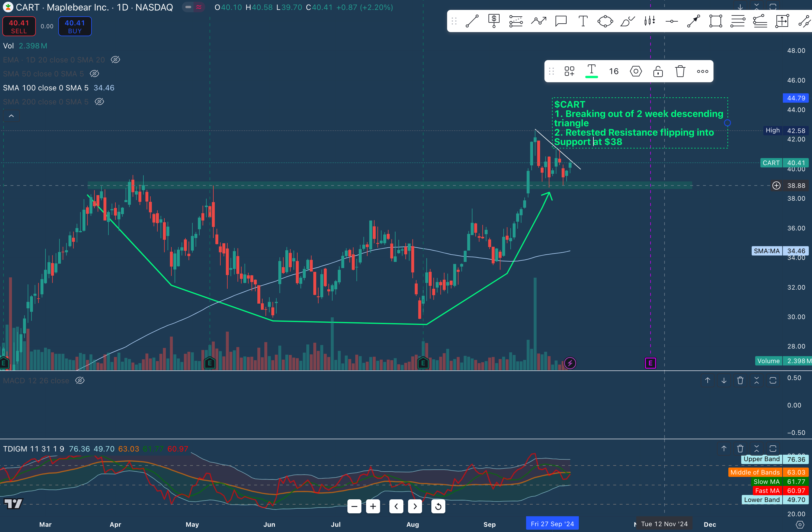Viewport: 812px width, 532px height.
Task: Collapse the indicator legend list
Action: click(x=11, y=116)
